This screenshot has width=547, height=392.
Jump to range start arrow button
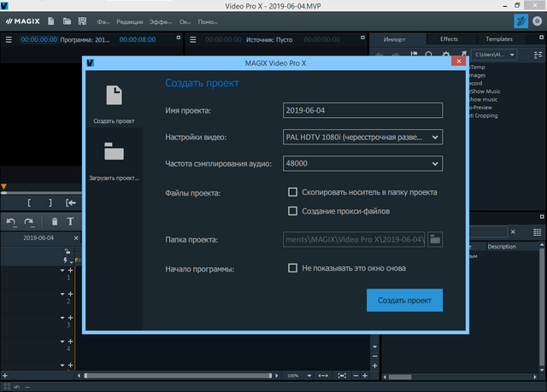71,202
